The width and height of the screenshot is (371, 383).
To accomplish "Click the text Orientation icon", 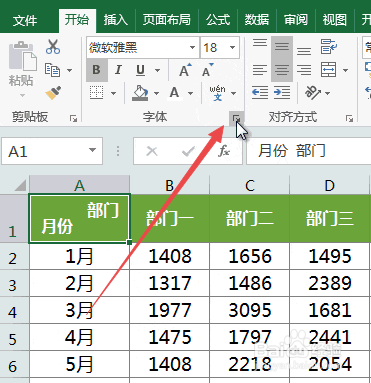I will click(313, 92).
